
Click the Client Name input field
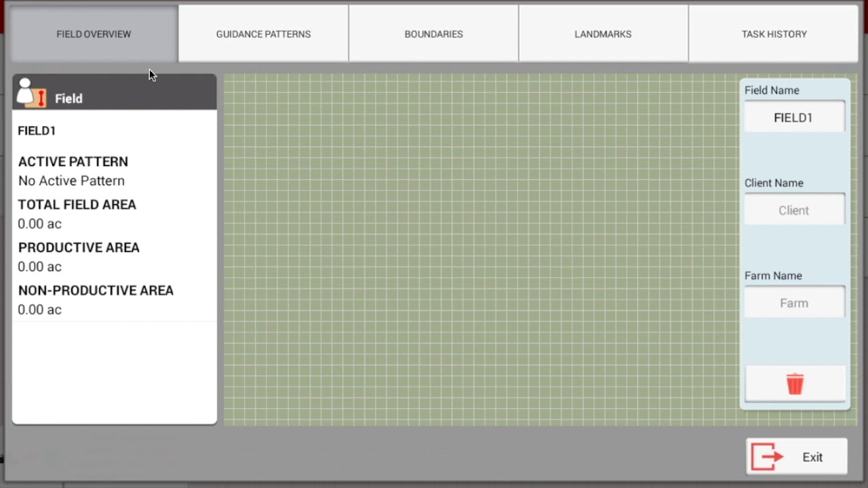pos(794,210)
